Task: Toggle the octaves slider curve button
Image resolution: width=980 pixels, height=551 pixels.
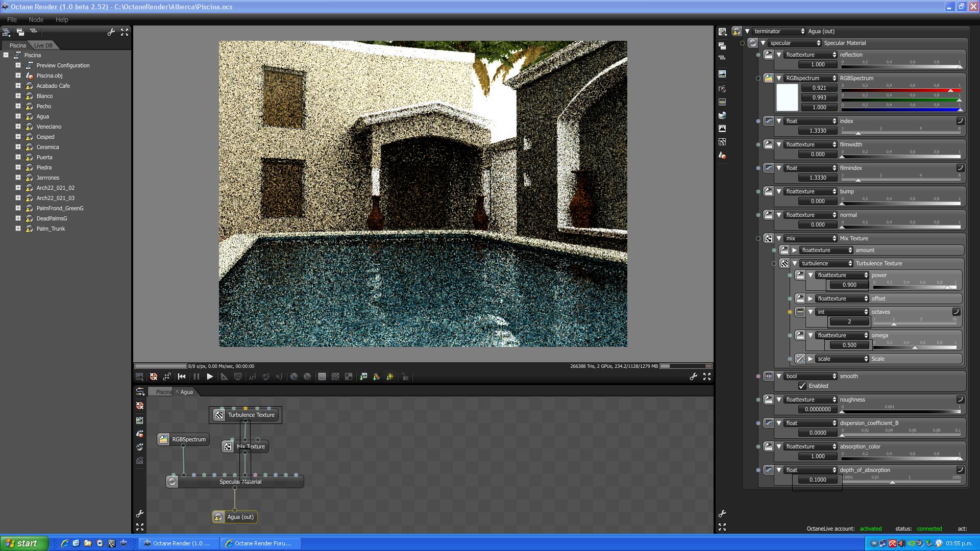Action: click(x=956, y=312)
